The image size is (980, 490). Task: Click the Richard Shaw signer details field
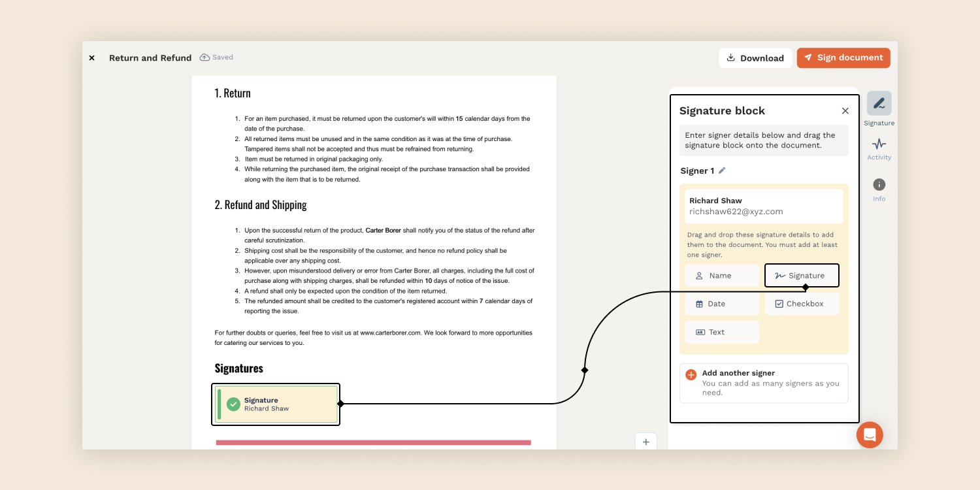click(763, 206)
